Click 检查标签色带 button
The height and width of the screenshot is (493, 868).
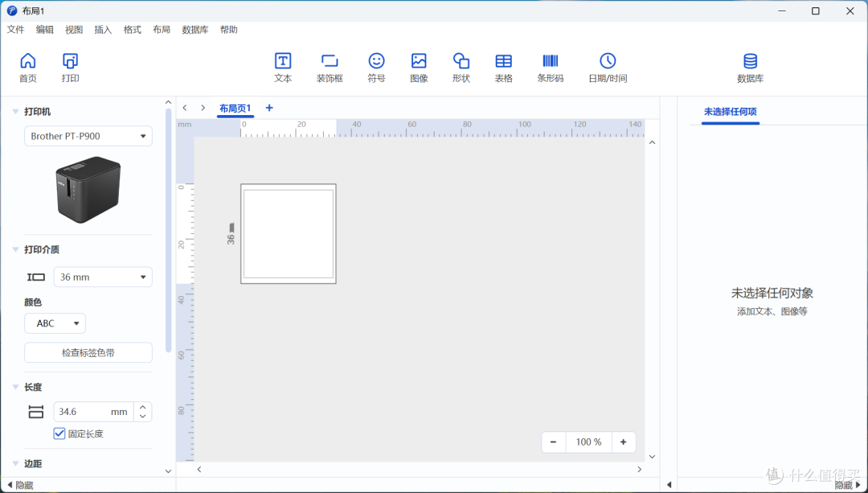pos(88,353)
